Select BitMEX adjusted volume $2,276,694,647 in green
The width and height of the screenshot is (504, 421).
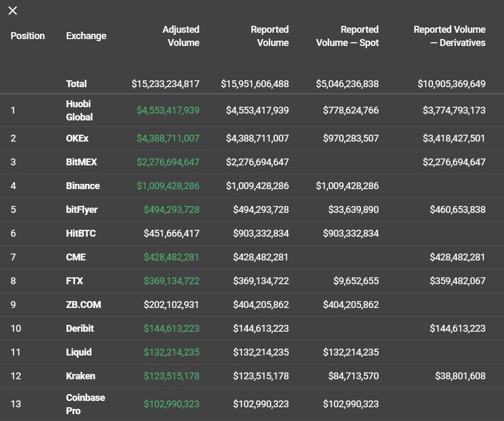[x=168, y=162]
